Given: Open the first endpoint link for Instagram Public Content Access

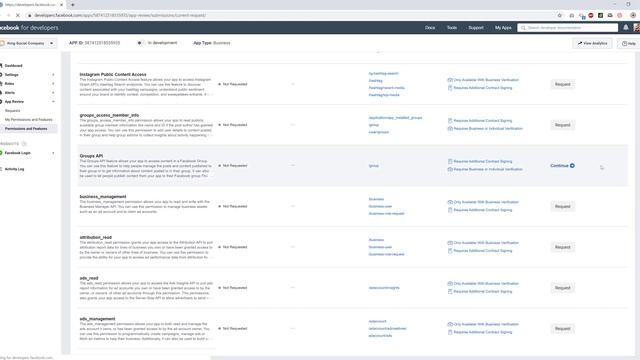Looking at the screenshot, I should [383, 73].
